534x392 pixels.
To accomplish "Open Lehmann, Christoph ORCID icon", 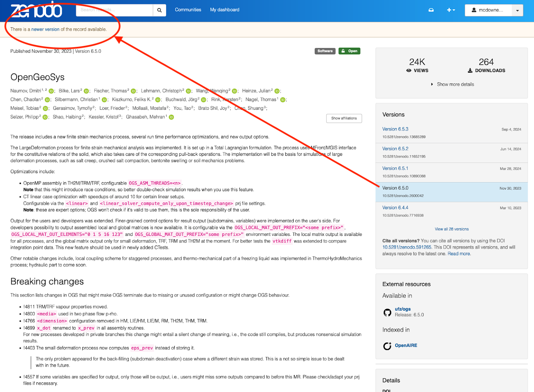I will (x=189, y=91).
